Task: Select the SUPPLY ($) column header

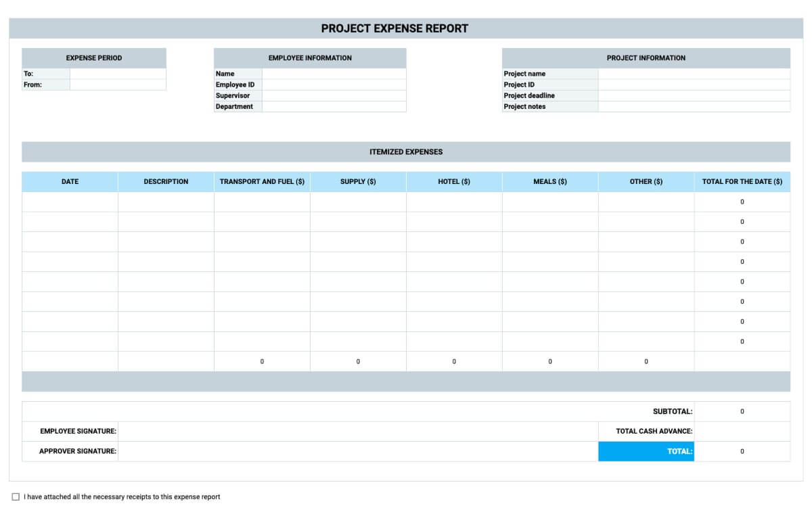Action: coord(359,182)
